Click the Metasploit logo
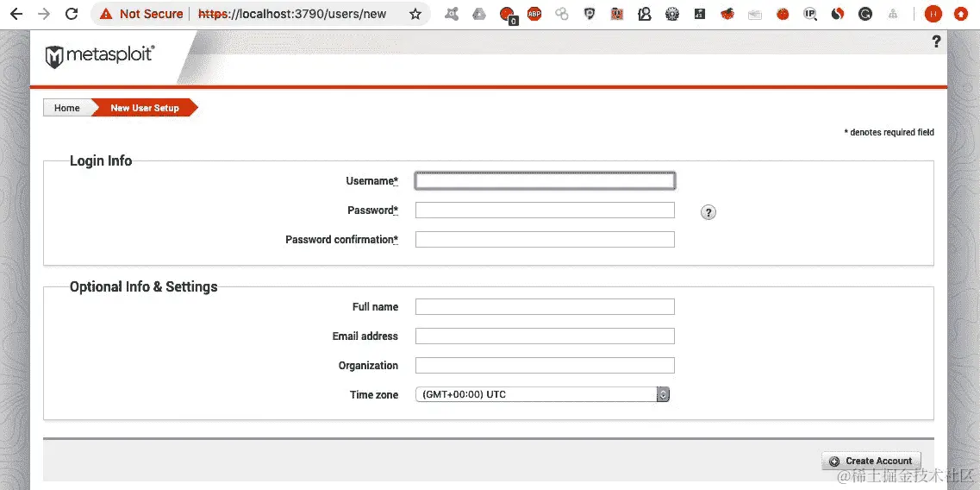The width and height of the screenshot is (980, 490). pos(100,56)
